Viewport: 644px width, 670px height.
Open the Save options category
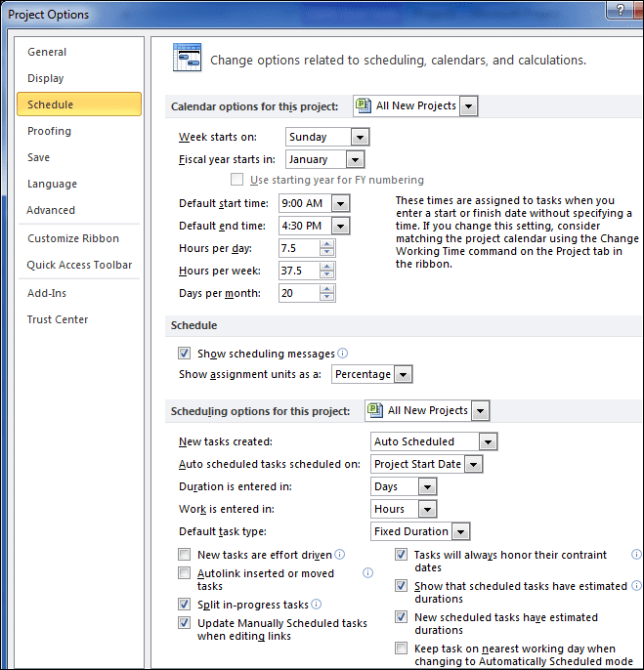coord(79,157)
